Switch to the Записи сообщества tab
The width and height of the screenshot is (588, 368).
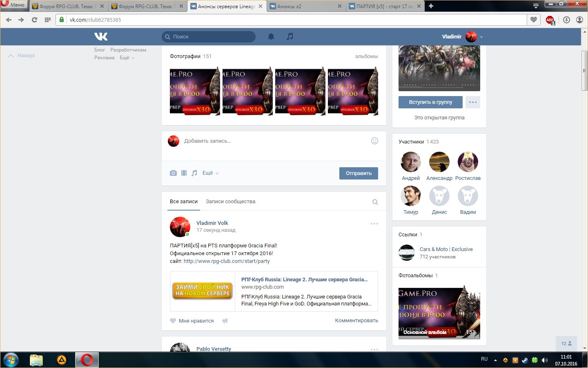(x=230, y=202)
